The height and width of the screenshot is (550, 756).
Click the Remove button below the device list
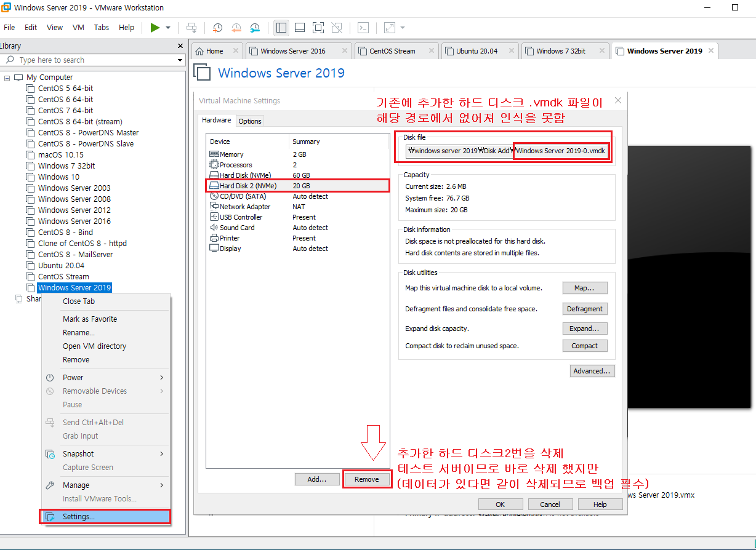coord(367,479)
